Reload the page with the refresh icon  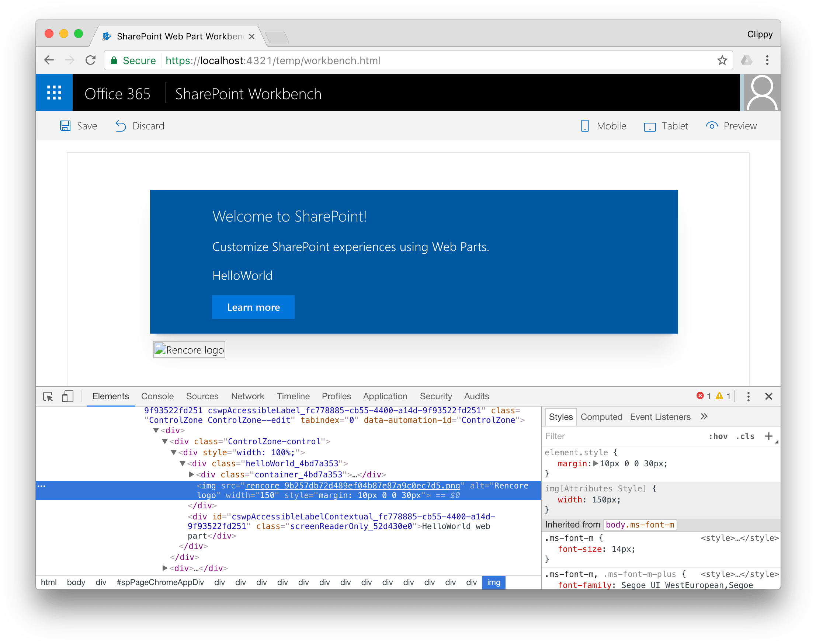pos(90,60)
